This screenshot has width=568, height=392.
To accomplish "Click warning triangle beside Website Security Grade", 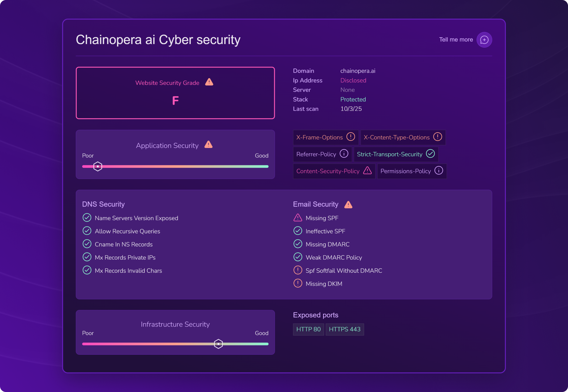I will pos(209,82).
